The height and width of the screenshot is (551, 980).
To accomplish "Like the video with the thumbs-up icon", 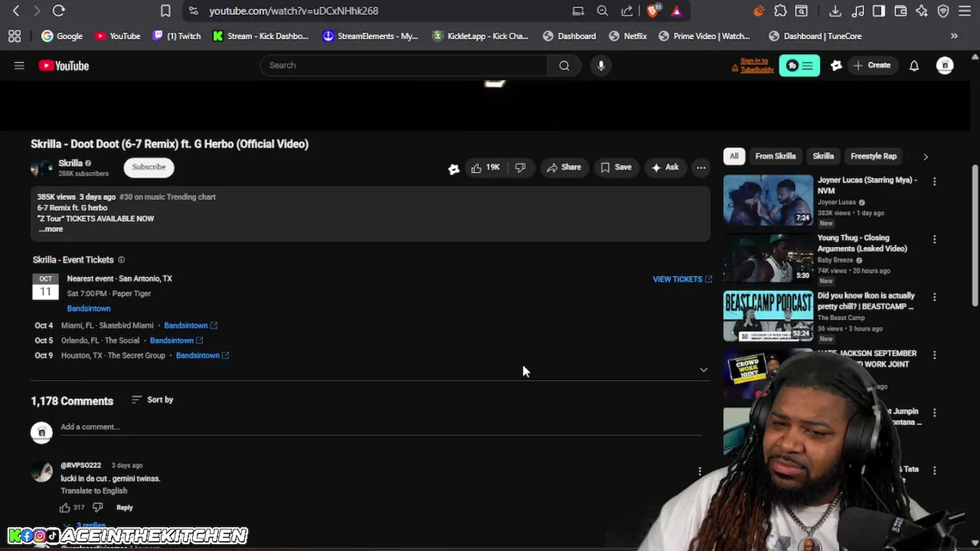I will [x=485, y=168].
